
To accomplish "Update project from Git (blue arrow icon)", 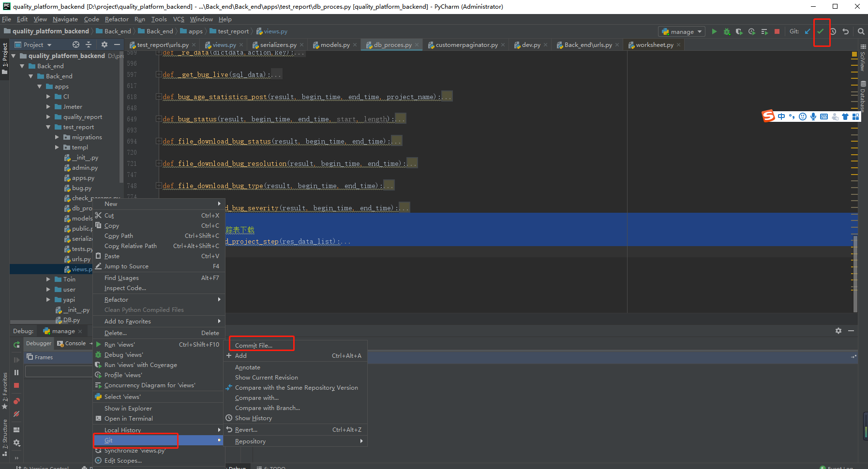I will (x=807, y=31).
